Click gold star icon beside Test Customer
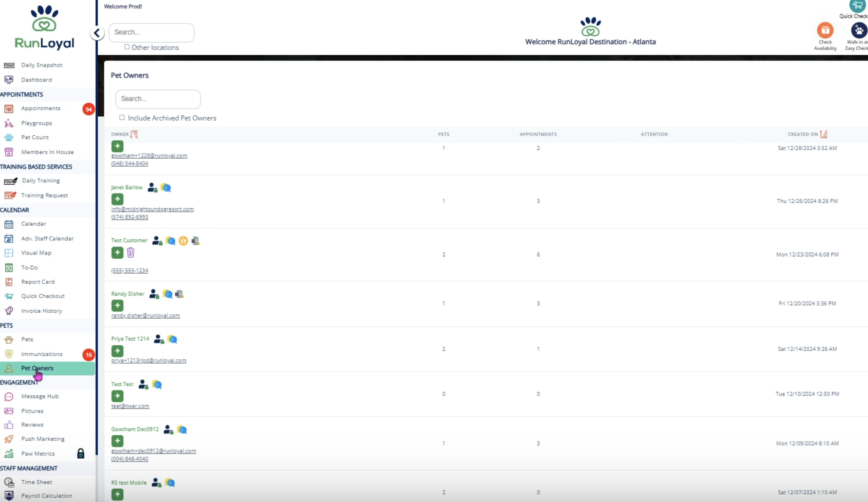The image size is (868, 502). click(x=183, y=241)
